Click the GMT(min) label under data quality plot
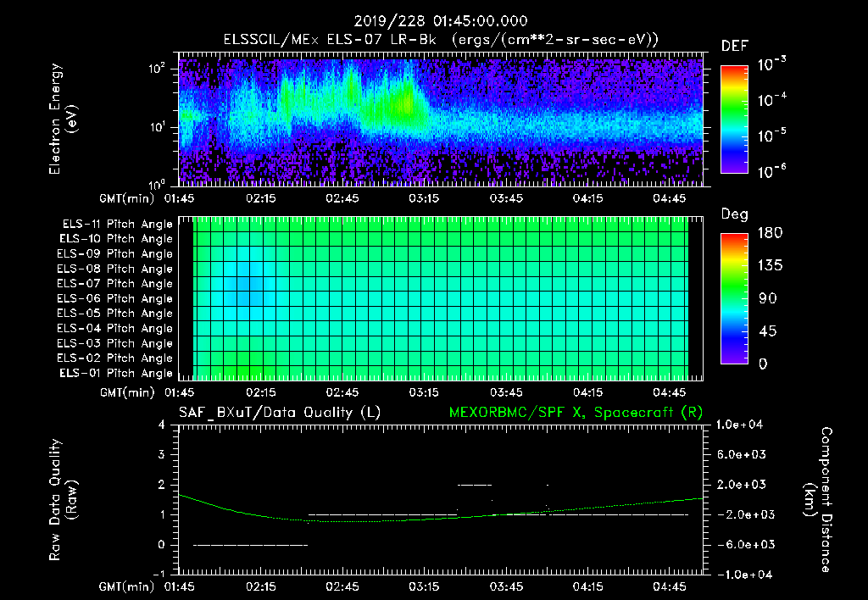The image size is (868, 600). point(127,586)
